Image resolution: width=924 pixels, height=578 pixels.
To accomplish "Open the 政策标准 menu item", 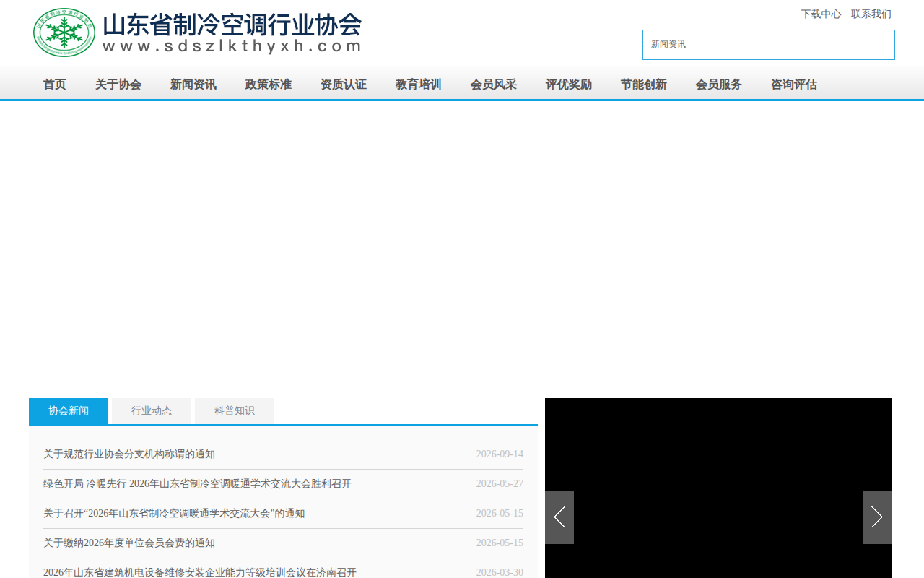I will [269, 85].
